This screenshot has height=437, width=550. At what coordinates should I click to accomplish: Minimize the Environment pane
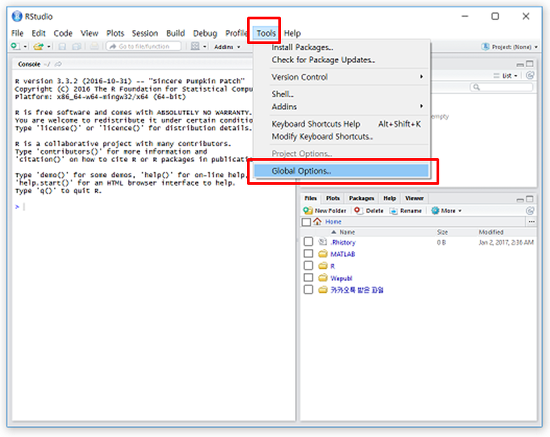coord(520,64)
